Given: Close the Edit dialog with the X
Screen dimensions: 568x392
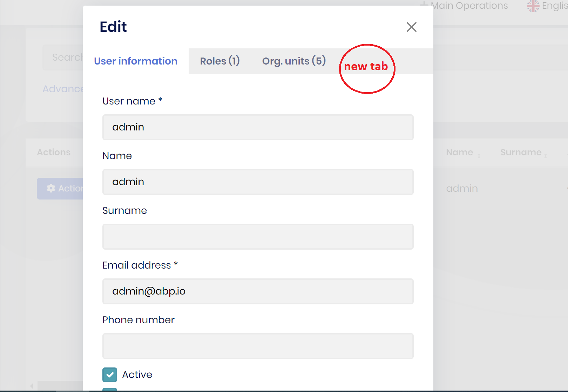Looking at the screenshot, I should [x=411, y=27].
